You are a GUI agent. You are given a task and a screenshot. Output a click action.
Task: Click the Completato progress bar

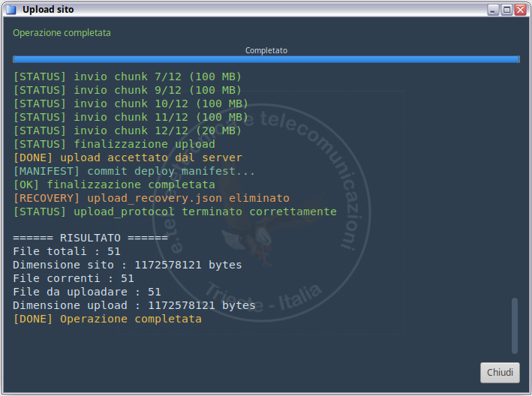[x=266, y=59]
